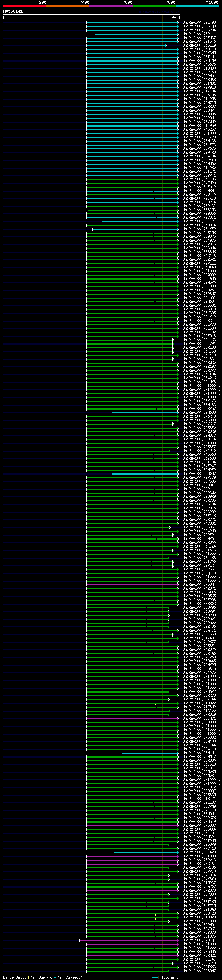Select hit UniRef100_Q2PER4
Viewport: 222px width, 980px height.
click(199, 535)
